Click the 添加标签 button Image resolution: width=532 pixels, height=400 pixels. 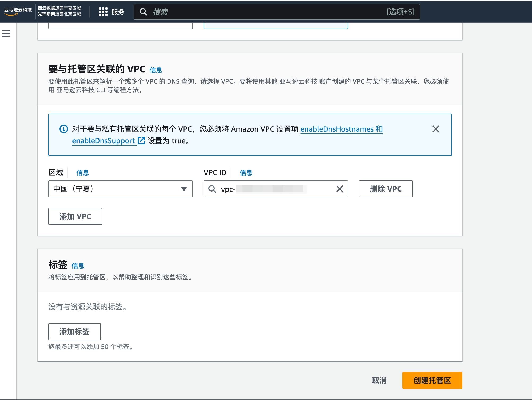point(74,332)
